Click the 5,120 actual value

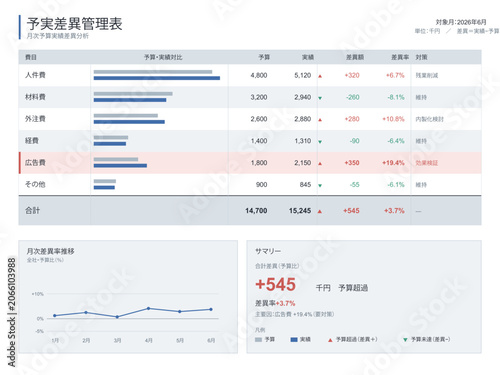[303, 75]
